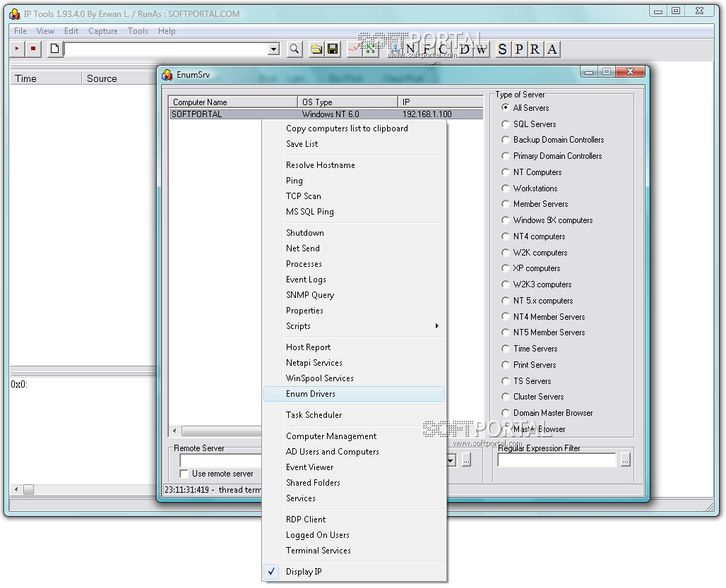726x588 pixels.
Task: Click the R toolbar button
Action: pyautogui.click(x=535, y=49)
